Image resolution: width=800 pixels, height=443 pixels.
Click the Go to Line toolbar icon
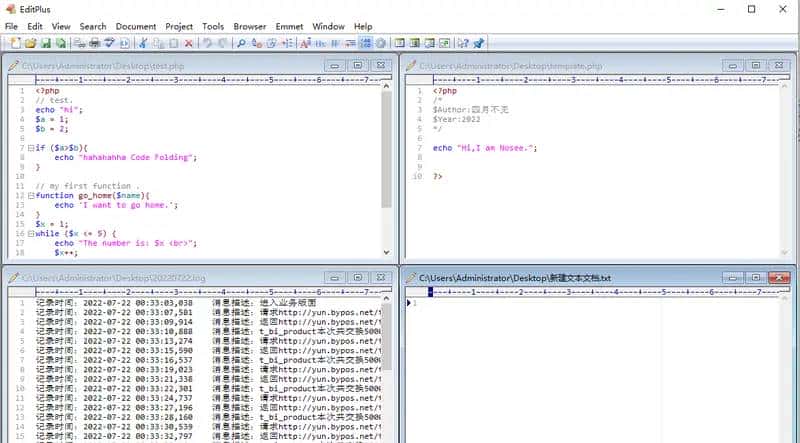(287, 43)
